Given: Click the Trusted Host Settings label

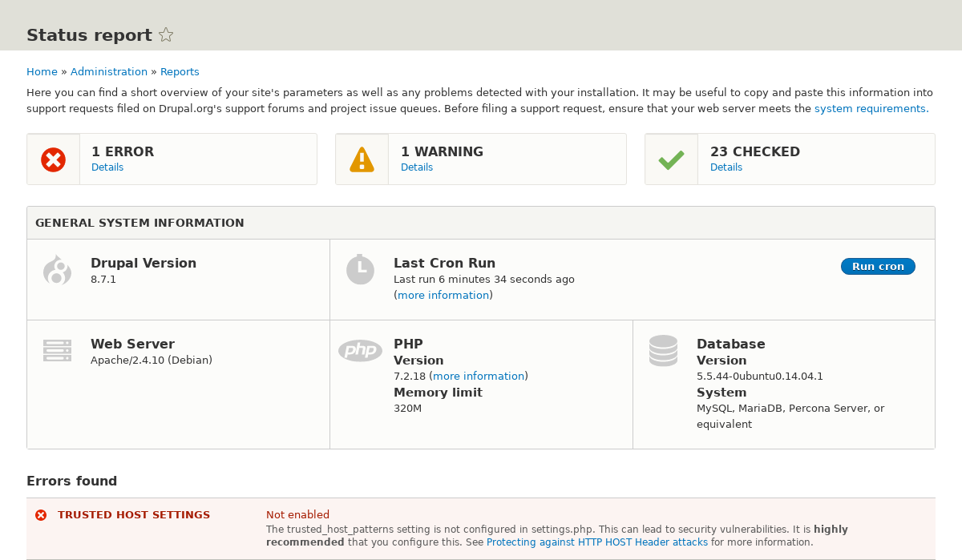Looking at the screenshot, I should 134,515.
